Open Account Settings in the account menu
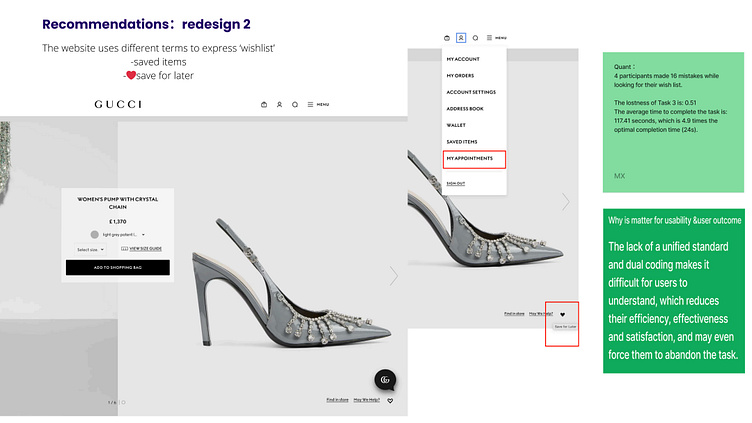The width and height of the screenshot is (752, 423). tap(471, 92)
